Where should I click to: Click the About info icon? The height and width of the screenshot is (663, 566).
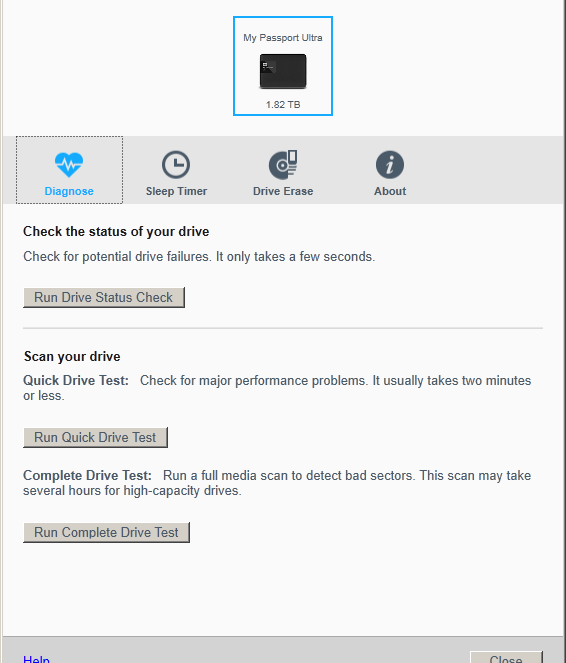[x=390, y=164]
